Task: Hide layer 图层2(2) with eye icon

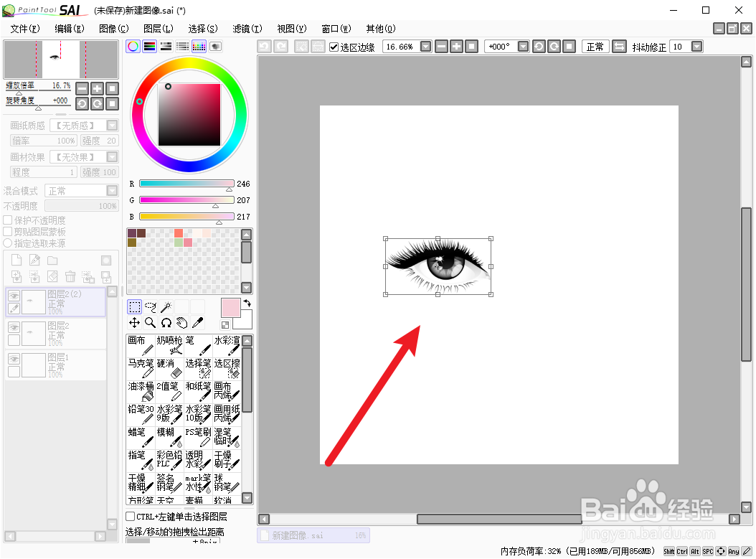Action: click(14, 296)
